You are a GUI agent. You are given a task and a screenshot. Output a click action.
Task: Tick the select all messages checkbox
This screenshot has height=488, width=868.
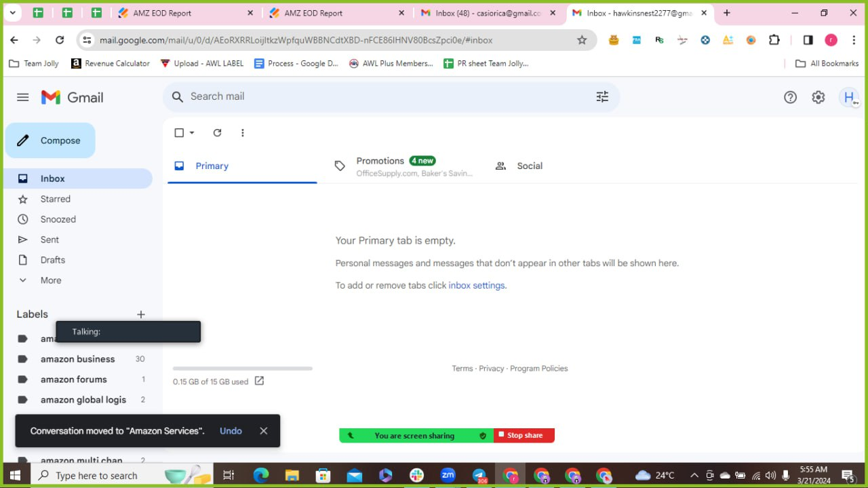[x=179, y=133]
